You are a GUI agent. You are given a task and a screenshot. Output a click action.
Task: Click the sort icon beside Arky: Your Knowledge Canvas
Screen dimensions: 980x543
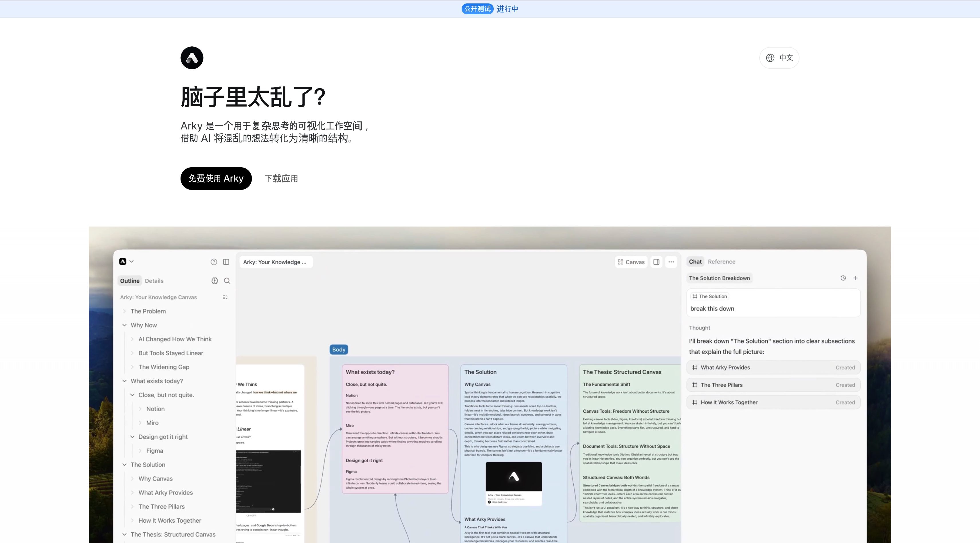pyautogui.click(x=225, y=297)
